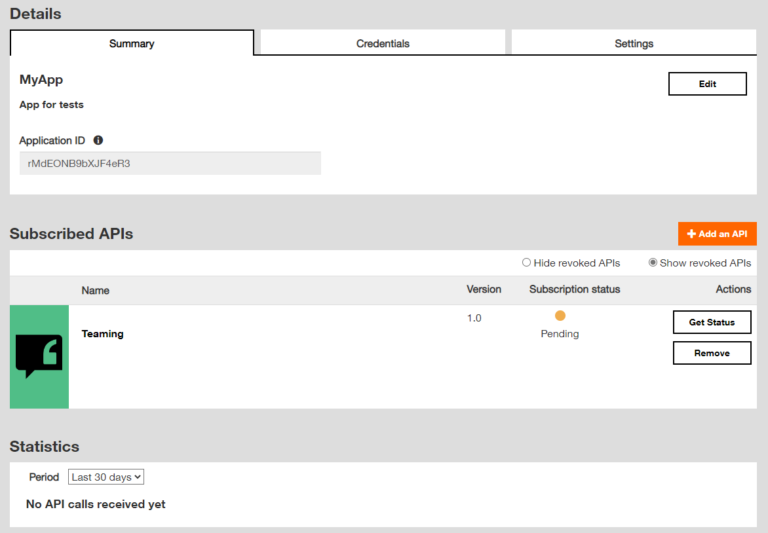Click the MyApp application title

tap(41, 79)
